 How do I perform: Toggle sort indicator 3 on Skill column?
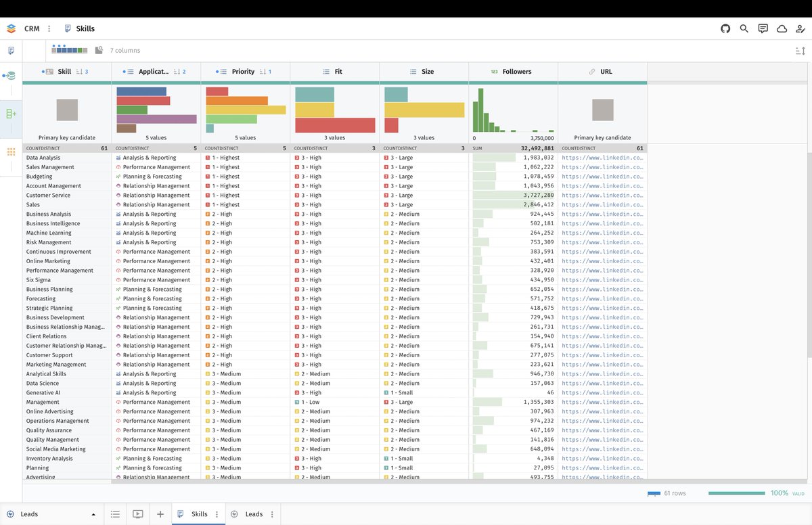pos(83,71)
